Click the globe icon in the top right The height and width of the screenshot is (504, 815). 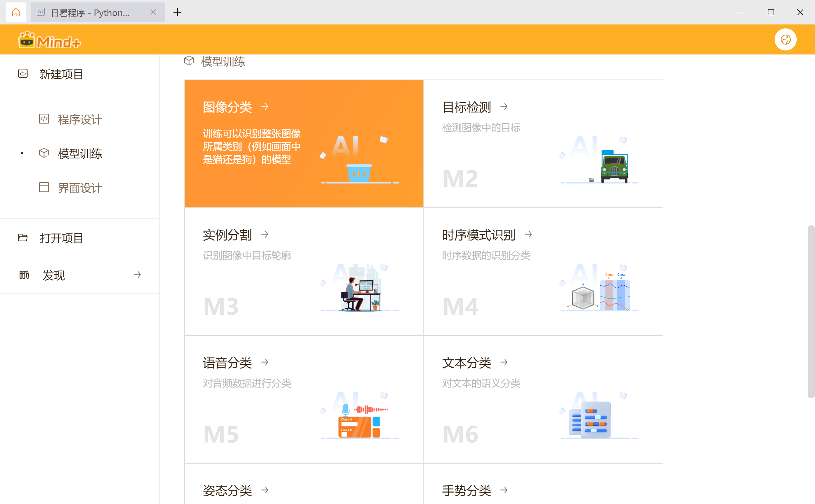[x=786, y=39]
